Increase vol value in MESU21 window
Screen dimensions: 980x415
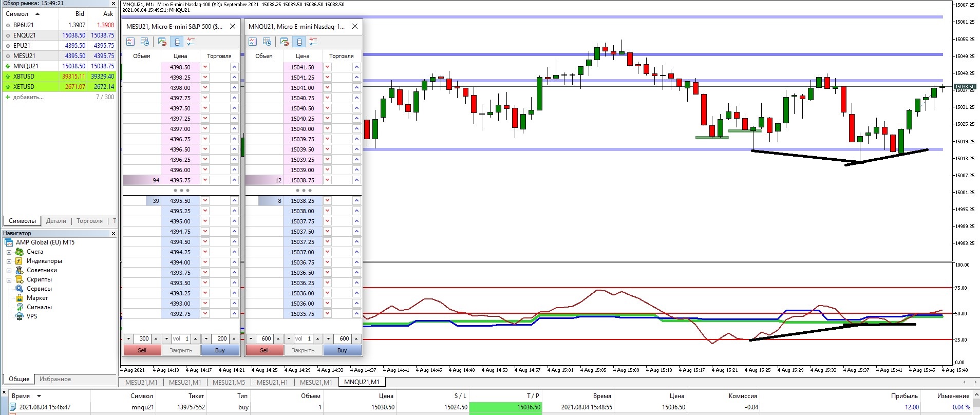[x=195, y=338]
